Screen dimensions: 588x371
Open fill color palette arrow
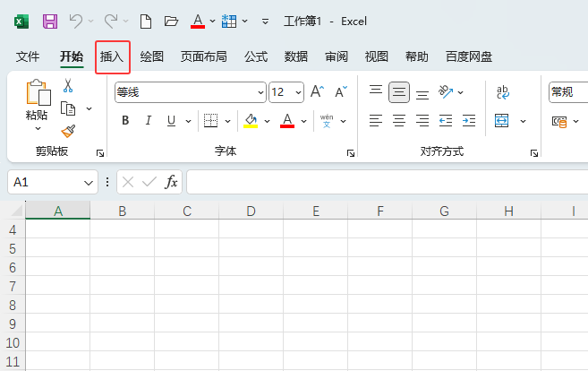click(x=267, y=121)
